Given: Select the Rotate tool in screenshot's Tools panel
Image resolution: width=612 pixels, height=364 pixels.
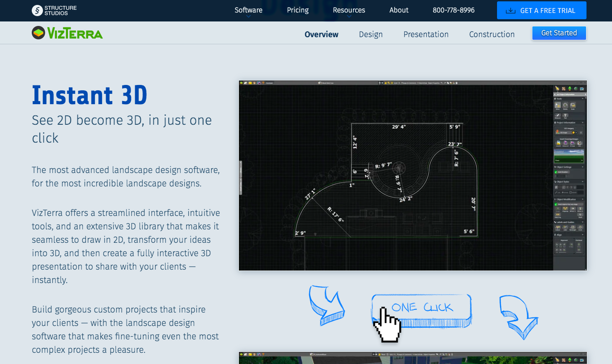Looking at the screenshot, I should (565, 105).
